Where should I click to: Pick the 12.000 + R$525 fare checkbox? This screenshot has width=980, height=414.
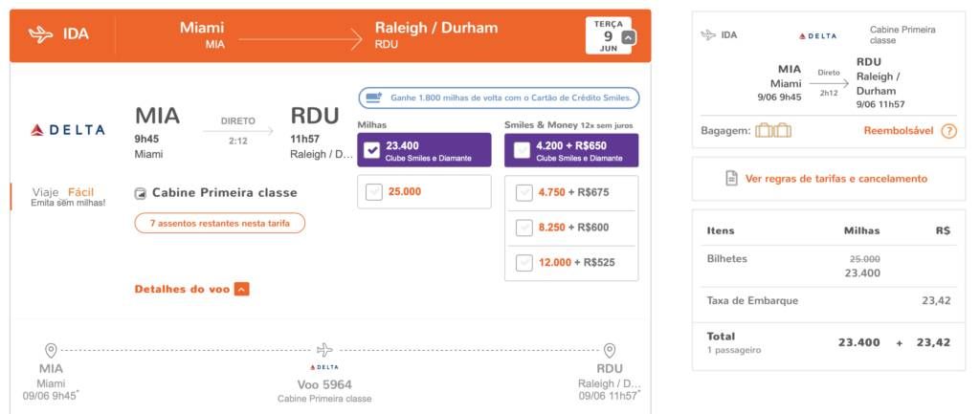(523, 263)
